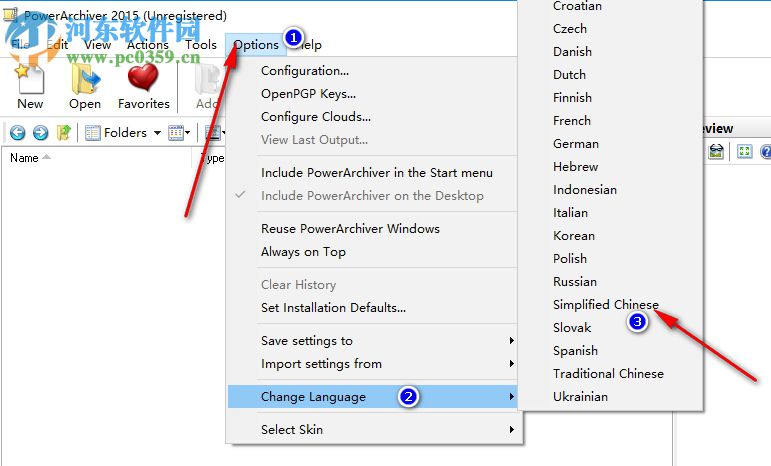This screenshot has width=771, height=466.
Task: Expand Select Skin submenu
Action: click(372, 430)
